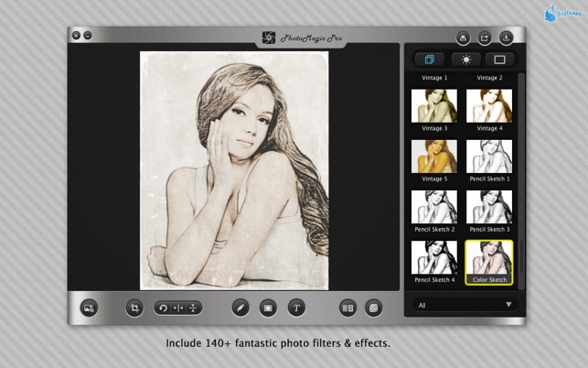Open the frame/vignette tool
This screenshot has height=368, width=588.
click(x=268, y=308)
